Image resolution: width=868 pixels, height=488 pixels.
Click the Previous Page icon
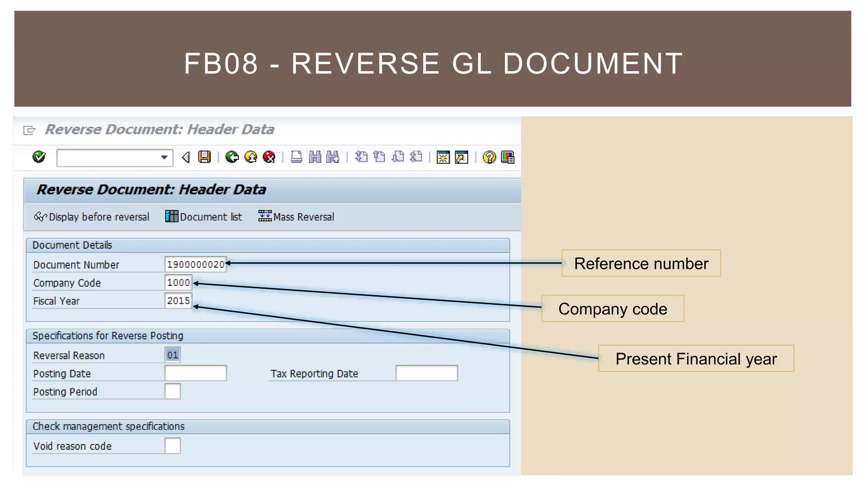379,157
